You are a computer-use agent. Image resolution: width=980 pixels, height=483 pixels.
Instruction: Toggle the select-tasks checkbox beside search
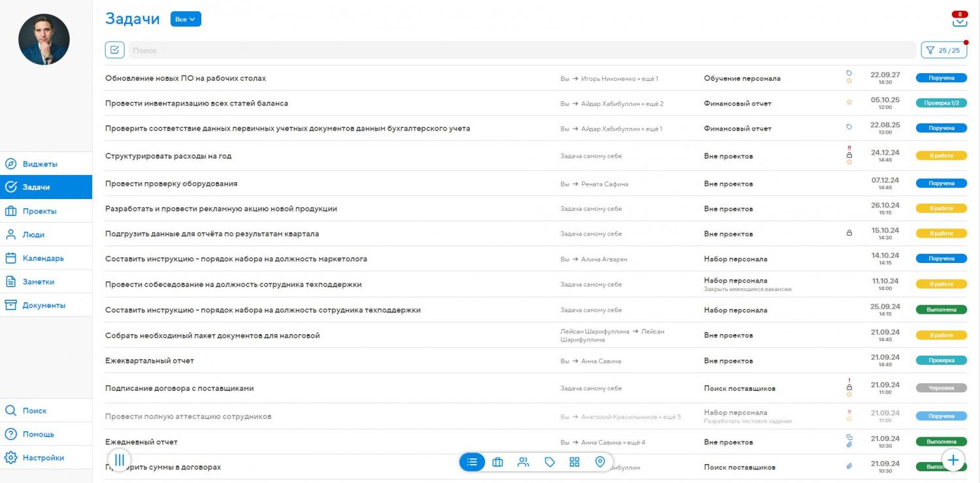point(114,50)
